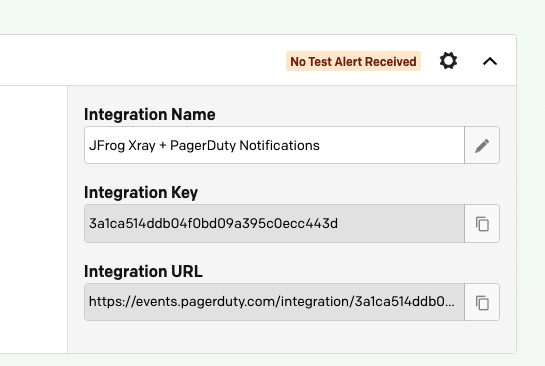
Task: Open the integration settings gear
Action: click(x=448, y=61)
